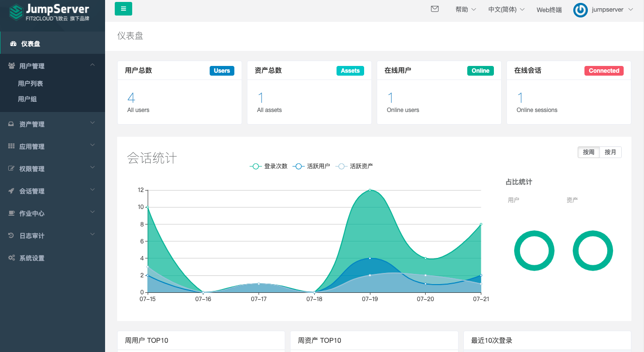Image resolution: width=644 pixels, height=352 pixels.
Task: Click the 资产管理 inbox icon
Action: tap(11, 124)
